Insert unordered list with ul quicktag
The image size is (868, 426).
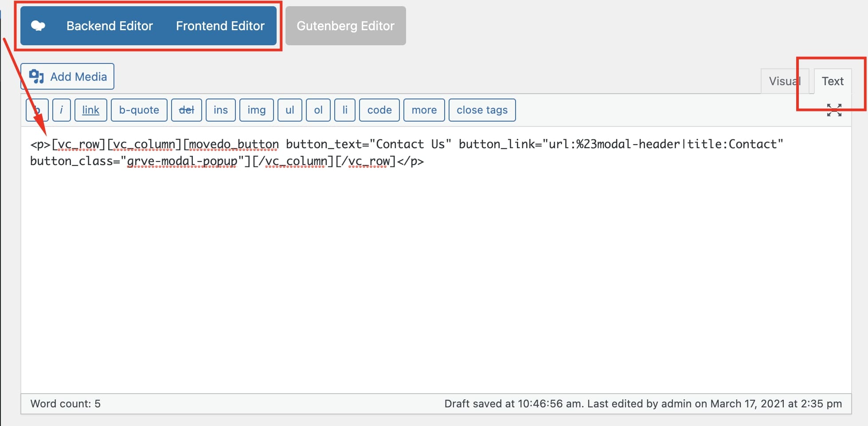click(289, 110)
